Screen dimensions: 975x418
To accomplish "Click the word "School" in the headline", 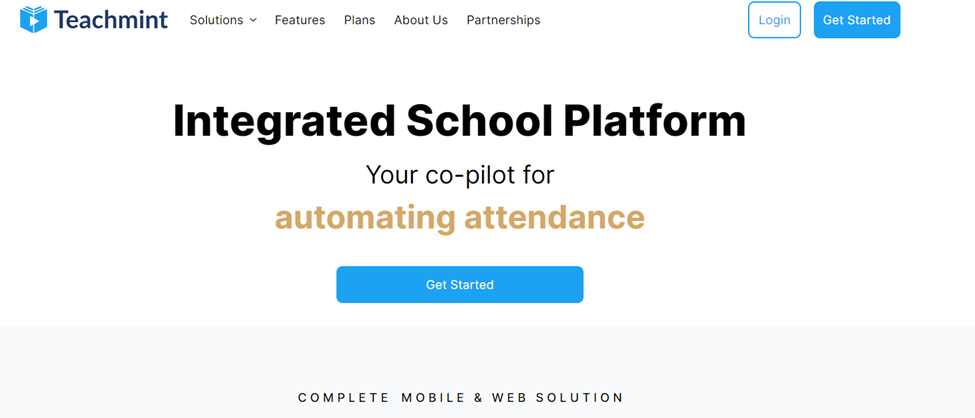I will click(x=479, y=122).
